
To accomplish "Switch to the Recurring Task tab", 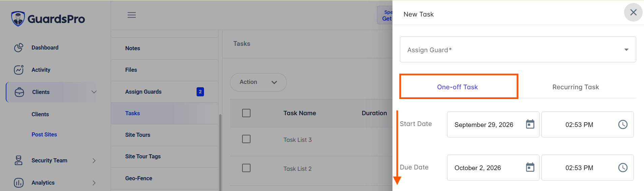I will [576, 87].
